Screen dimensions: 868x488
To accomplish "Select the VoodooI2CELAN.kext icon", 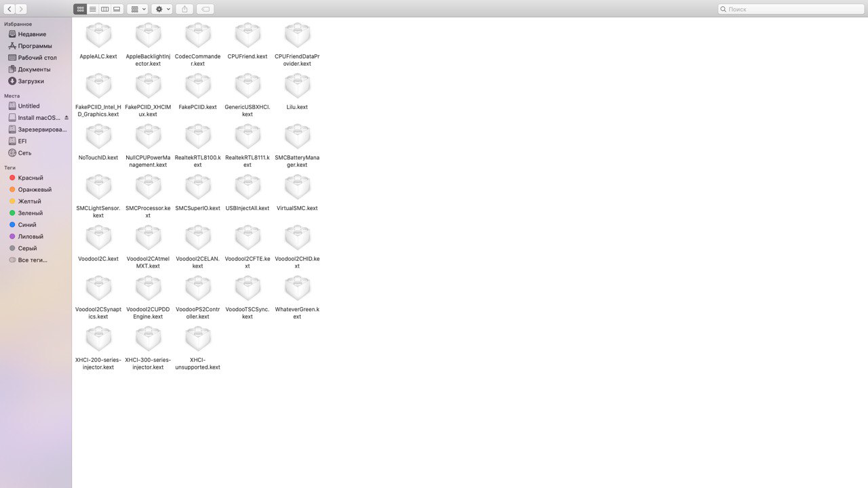I will [x=197, y=238].
